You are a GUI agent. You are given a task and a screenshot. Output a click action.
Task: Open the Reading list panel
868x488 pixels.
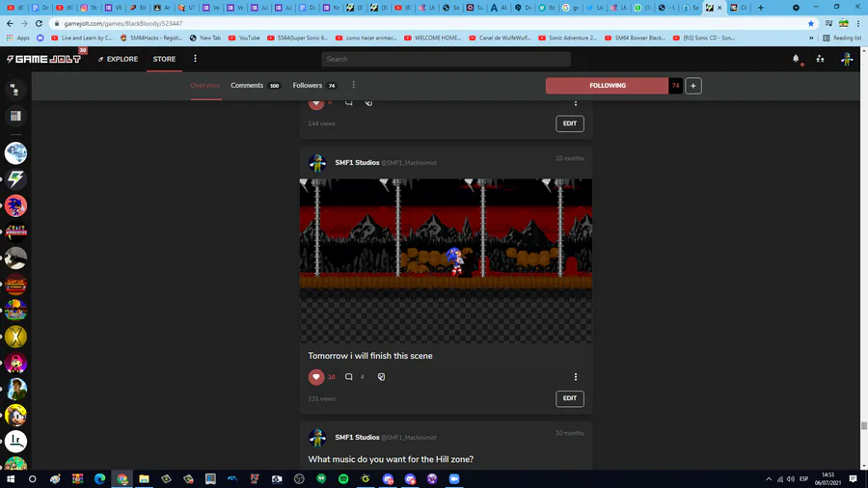pyautogui.click(x=842, y=38)
